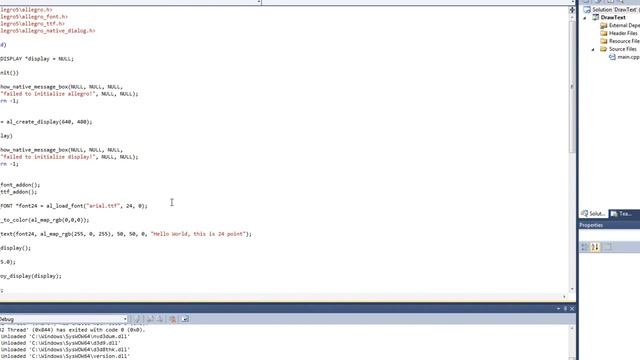Click the allegro_native_dialog.h include line
This screenshot has width=640, height=360.
point(48,31)
